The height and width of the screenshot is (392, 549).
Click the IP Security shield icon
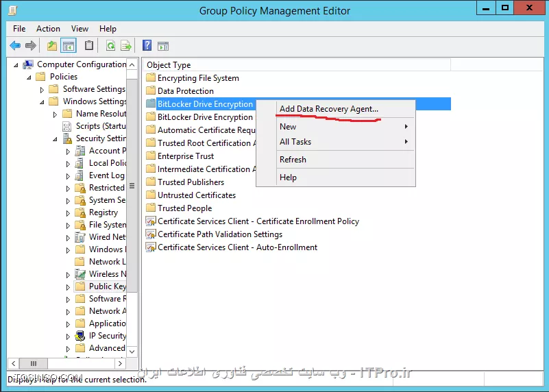click(80, 336)
